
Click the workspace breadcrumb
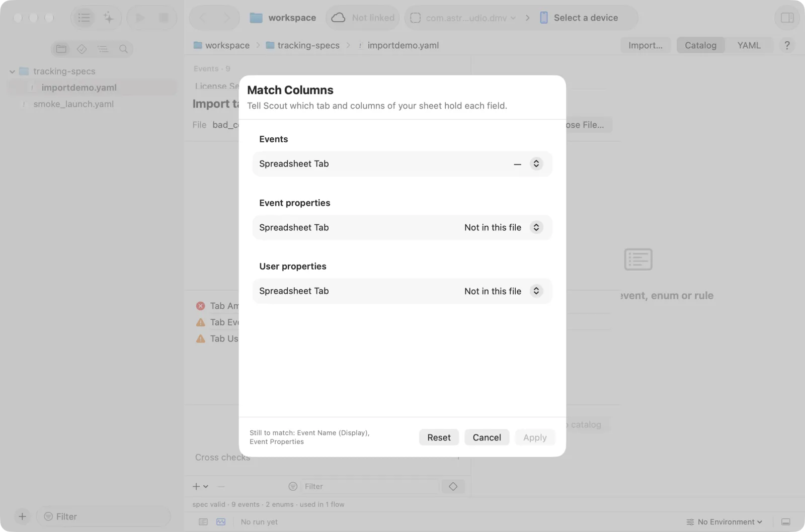click(222, 45)
